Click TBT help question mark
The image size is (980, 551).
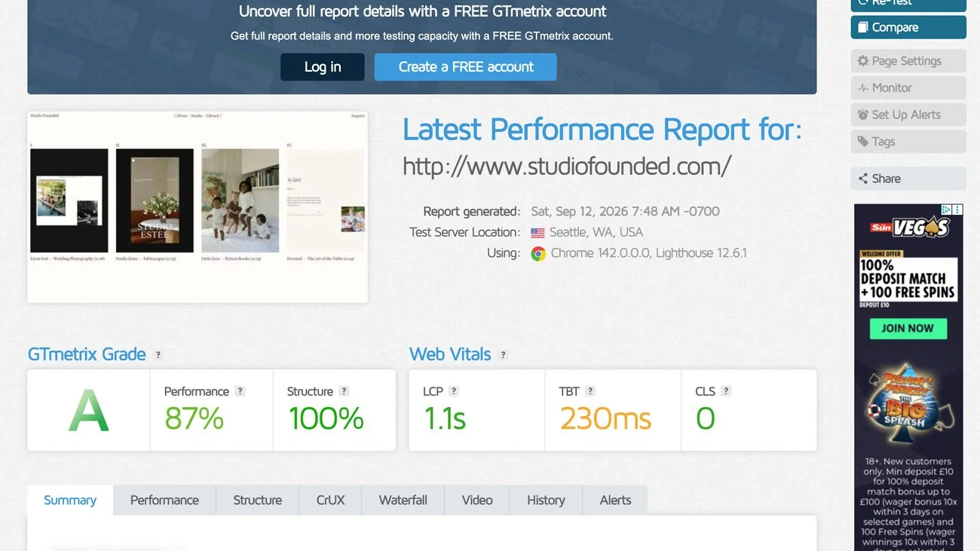click(x=590, y=391)
